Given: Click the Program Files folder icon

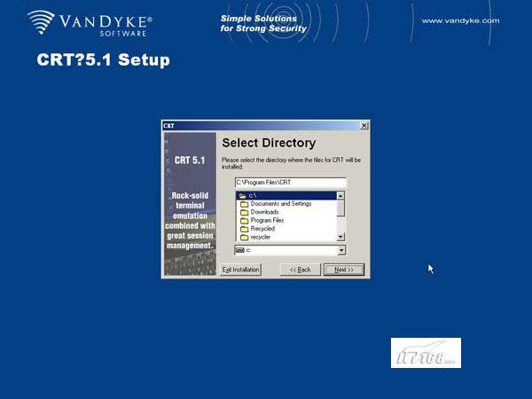Looking at the screenshot, I should click(245, 221).
